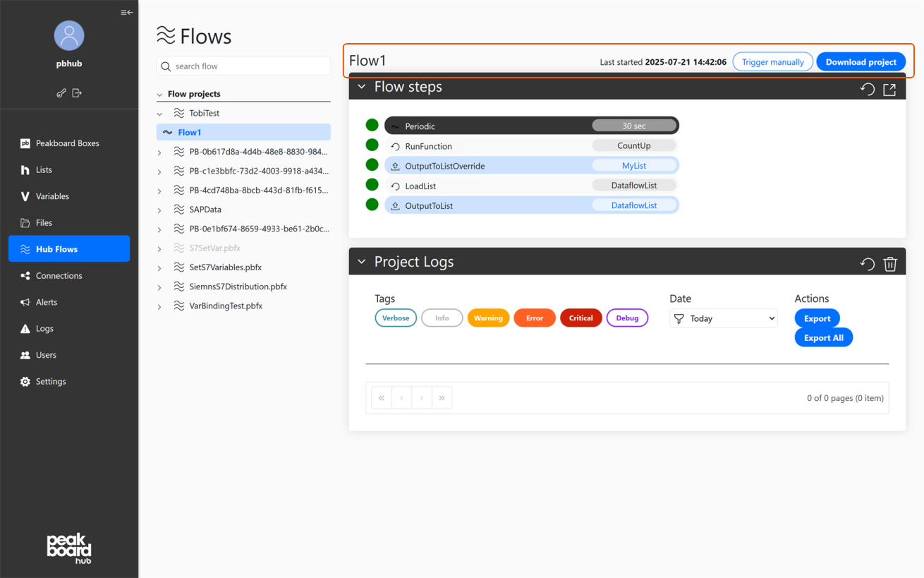The image size is (924, 578).
Task: Toggle the Verbose log tag filter
Action: 396,318
